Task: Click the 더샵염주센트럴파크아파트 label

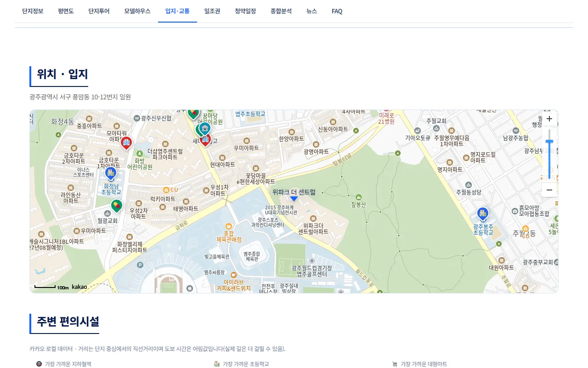Action: (165, 154)
